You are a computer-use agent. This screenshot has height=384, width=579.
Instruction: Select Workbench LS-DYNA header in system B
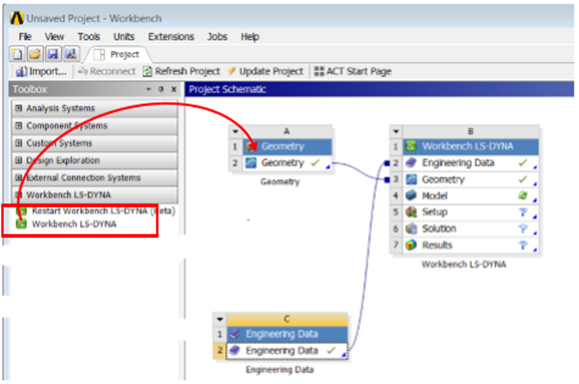471,147
